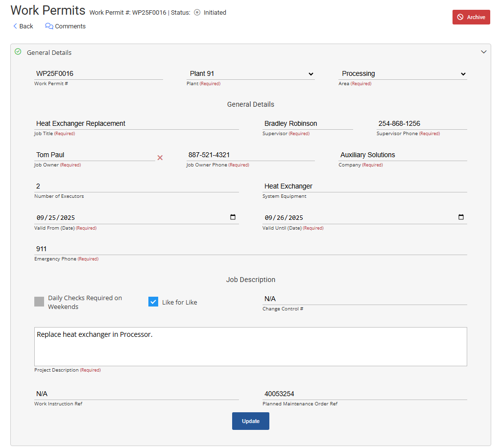This screenshot has width=501, height=448.
Task: Click the red X beside Job Owner
Action: coord(160,158)
